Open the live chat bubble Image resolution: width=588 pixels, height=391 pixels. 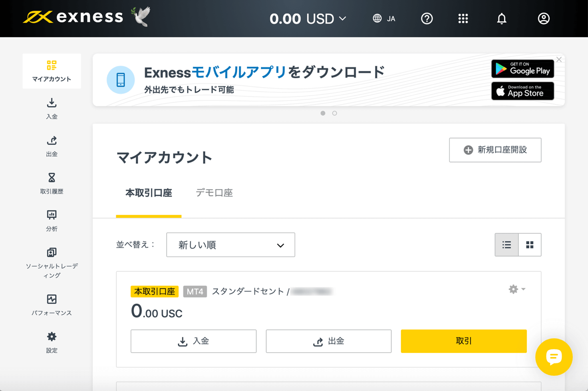coord(554,357)
